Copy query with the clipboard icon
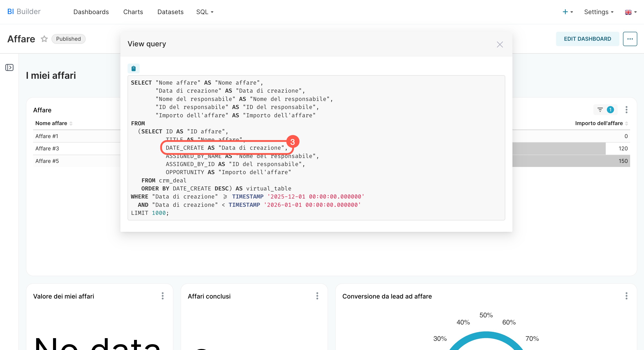 click(x=134, y=68)
